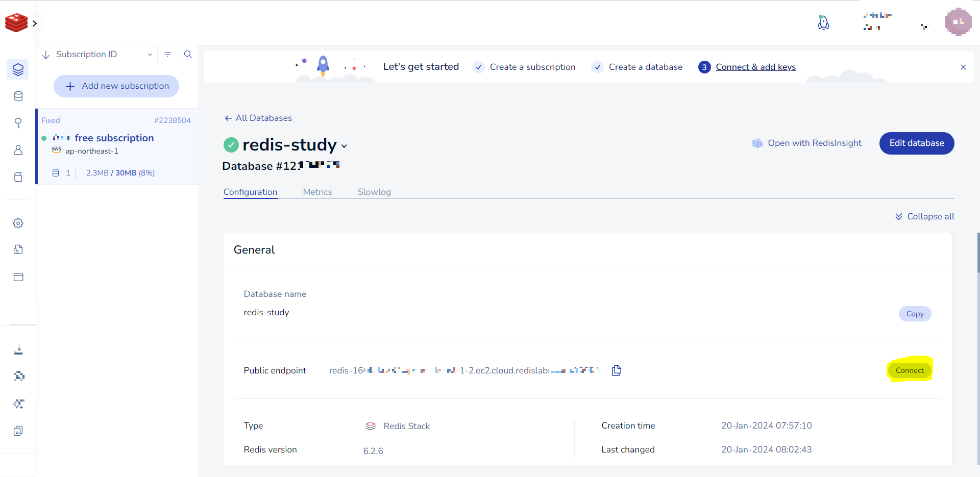
Task: Click the search magnifier icon
Action: pyautogui.click(x=188, y=54)
